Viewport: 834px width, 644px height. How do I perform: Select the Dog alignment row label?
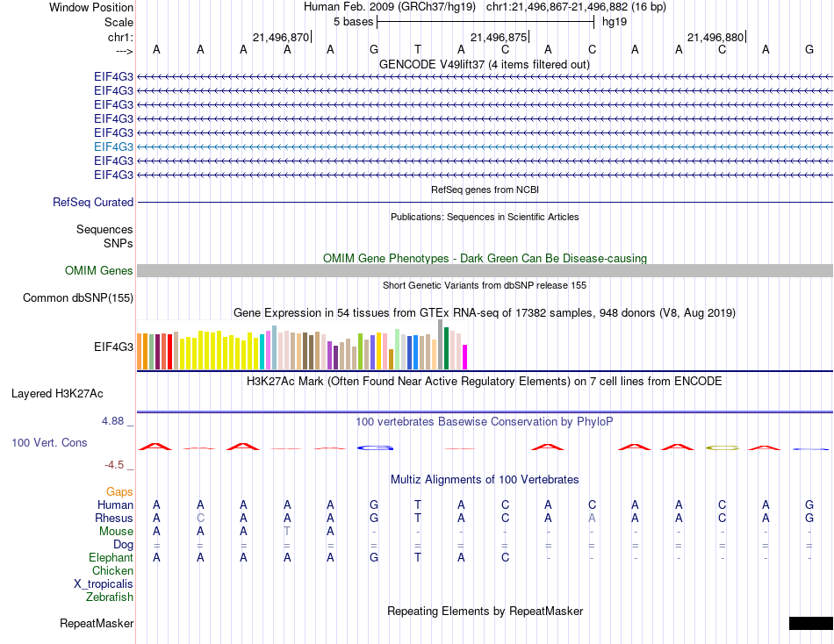pyautogui.click(x=123, y=545)
